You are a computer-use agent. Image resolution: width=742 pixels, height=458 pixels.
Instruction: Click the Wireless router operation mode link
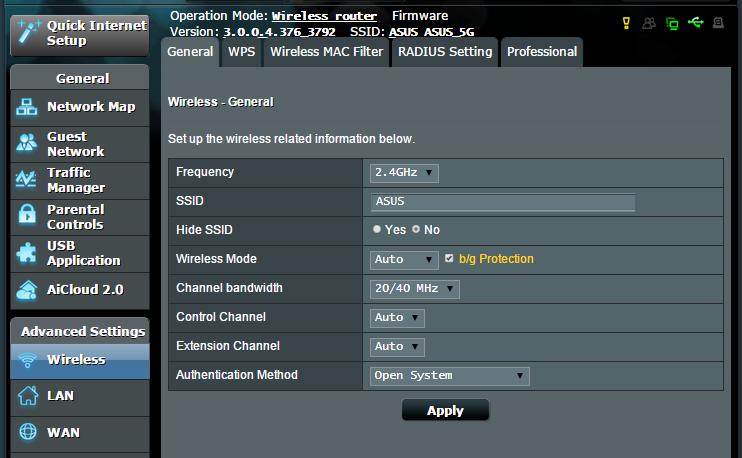tap(324, 16)
